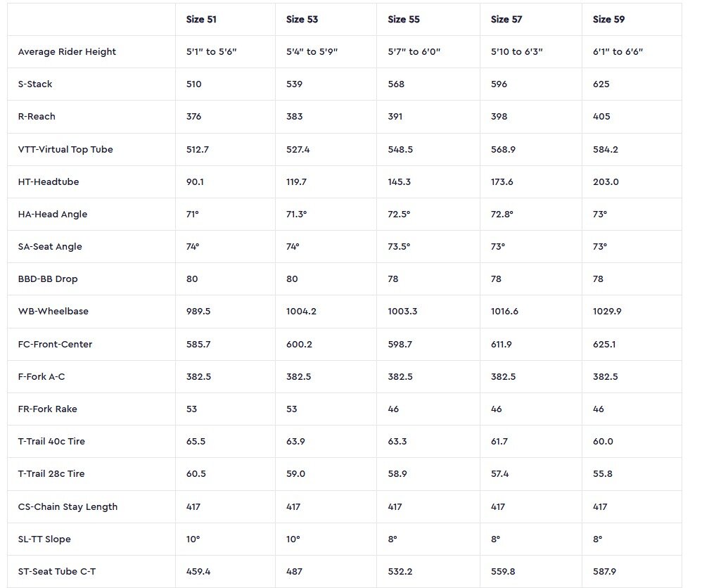Screen dimensions: 709x588
Task: Select the seat tube value 587.9
Action: click(604, 571)
